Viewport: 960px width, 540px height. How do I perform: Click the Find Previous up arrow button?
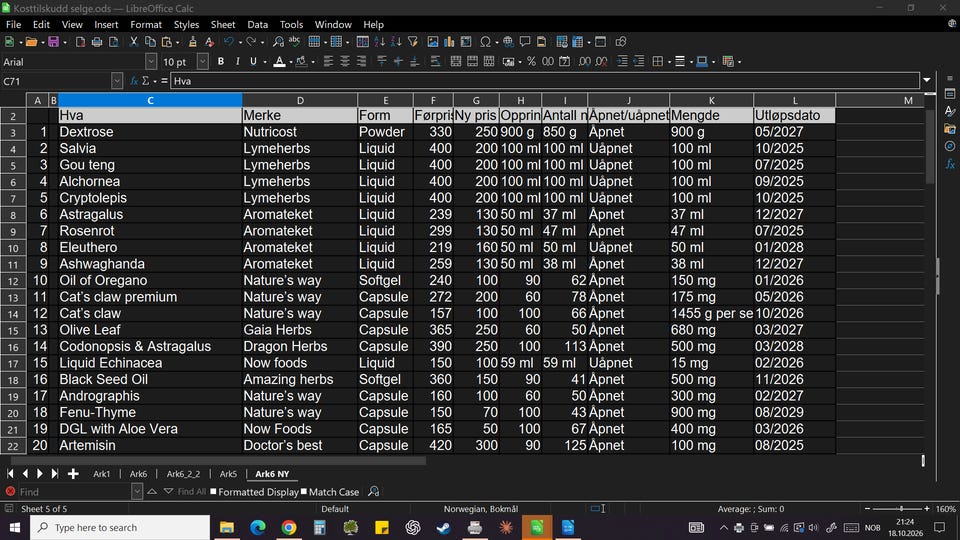click(x=152, y=492)
